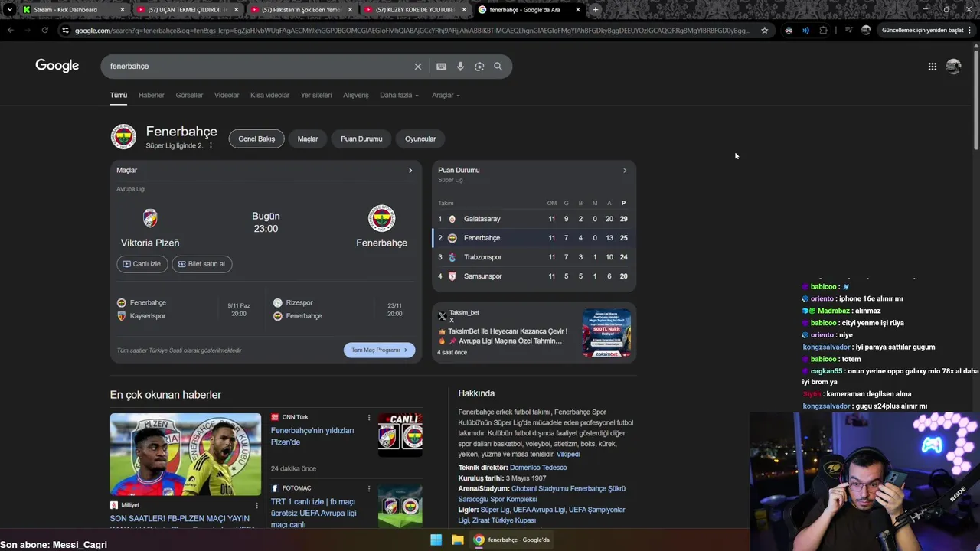Open the Chrome profile avatar in toolbar
The height and width of the screenshot is (551, 980).
click(866, 31)
